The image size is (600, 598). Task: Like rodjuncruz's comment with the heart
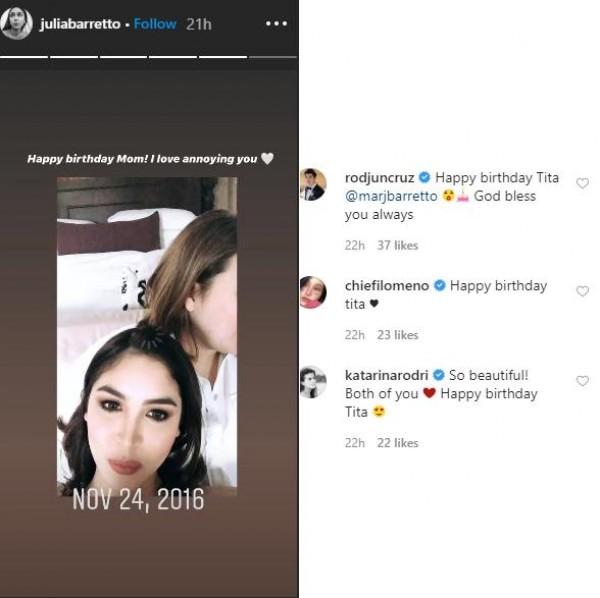pyautogui.click(x=582, y=184)
